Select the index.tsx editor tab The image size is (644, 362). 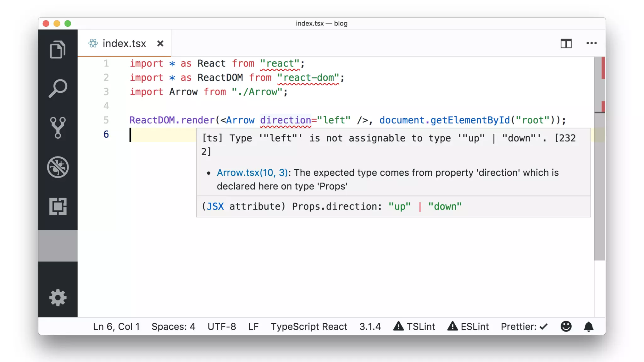click(x=124, y=43)
